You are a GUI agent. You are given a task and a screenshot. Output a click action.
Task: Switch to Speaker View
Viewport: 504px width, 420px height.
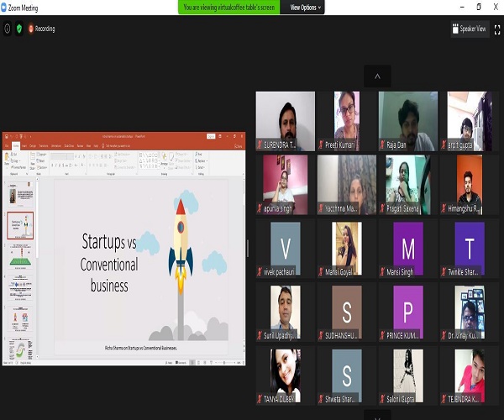470,29
